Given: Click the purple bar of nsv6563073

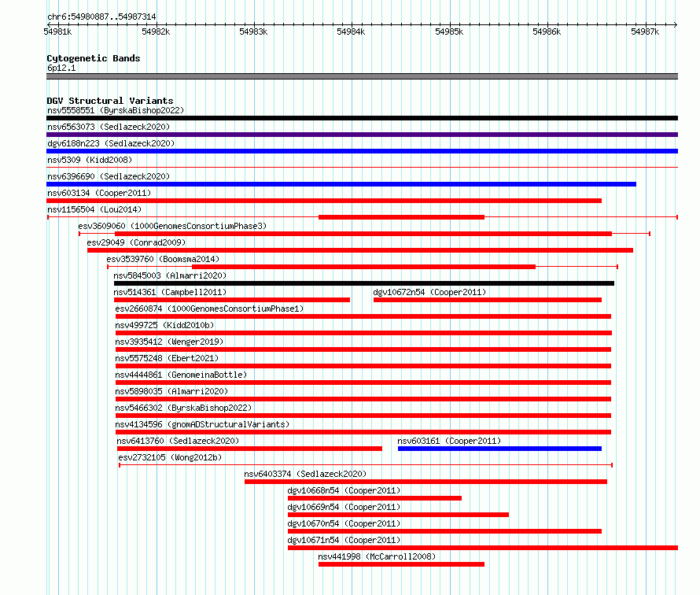Looking at the screenshot, I should tap(362, 135).
